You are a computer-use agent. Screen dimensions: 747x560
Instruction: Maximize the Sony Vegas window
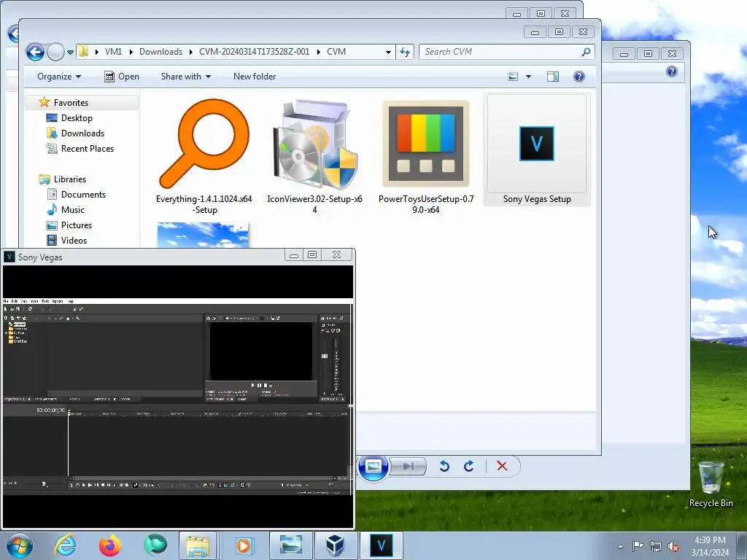pos(312,254)
